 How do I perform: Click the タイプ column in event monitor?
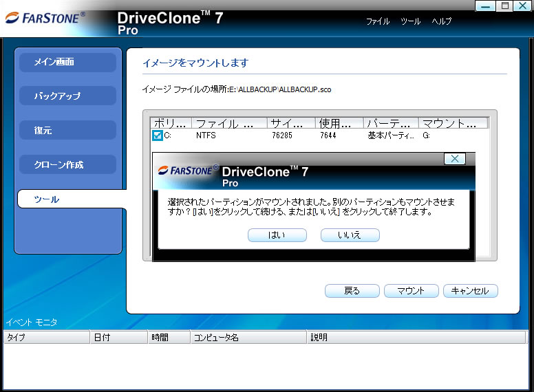tap(47, 337)
